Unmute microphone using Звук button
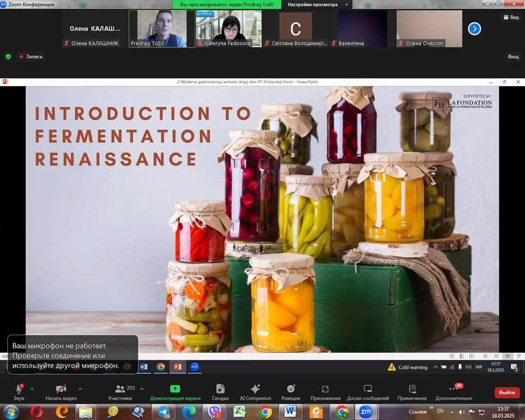This screenshot has height=420, width=525. [x=19, y=390]
